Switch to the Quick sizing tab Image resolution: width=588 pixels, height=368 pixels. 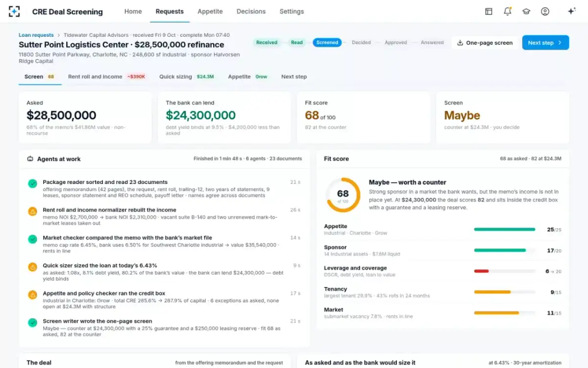pyautogui.click(x=187, y=77)
